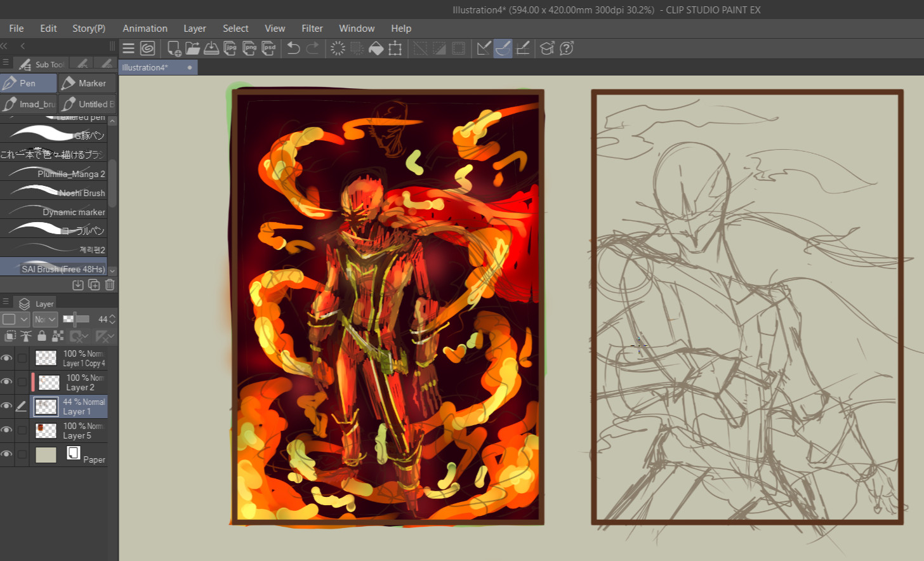Check the box beside Layer 2
Screen dimensions: 924x561
(22, 382)
